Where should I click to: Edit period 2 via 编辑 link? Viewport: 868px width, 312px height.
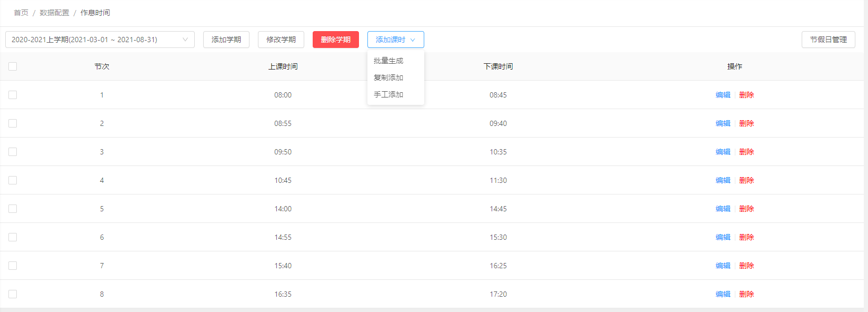723,123
